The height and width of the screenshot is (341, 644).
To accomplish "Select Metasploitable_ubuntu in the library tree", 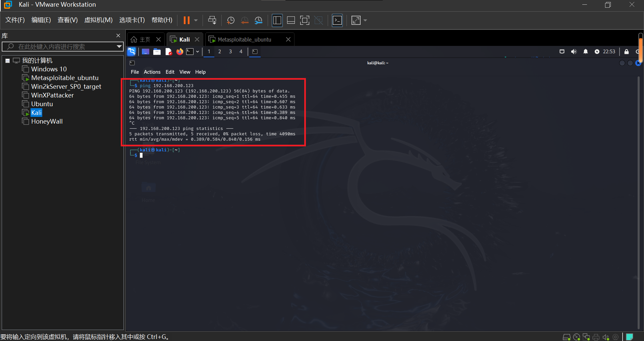I will click(65, 78).
